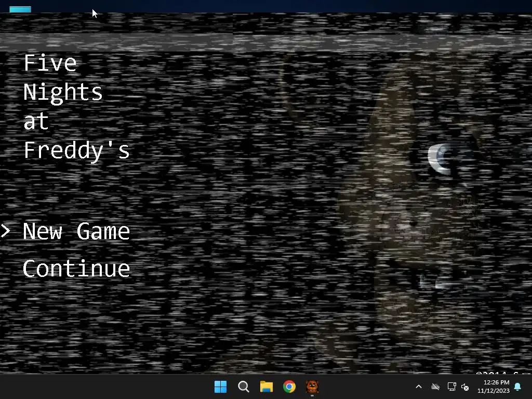Start a New Game

pos(76,231)
